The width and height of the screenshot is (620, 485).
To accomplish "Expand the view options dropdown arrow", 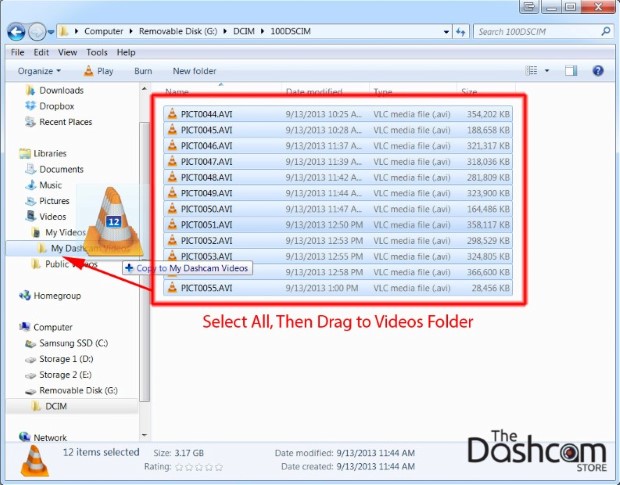I will [547, 71].
